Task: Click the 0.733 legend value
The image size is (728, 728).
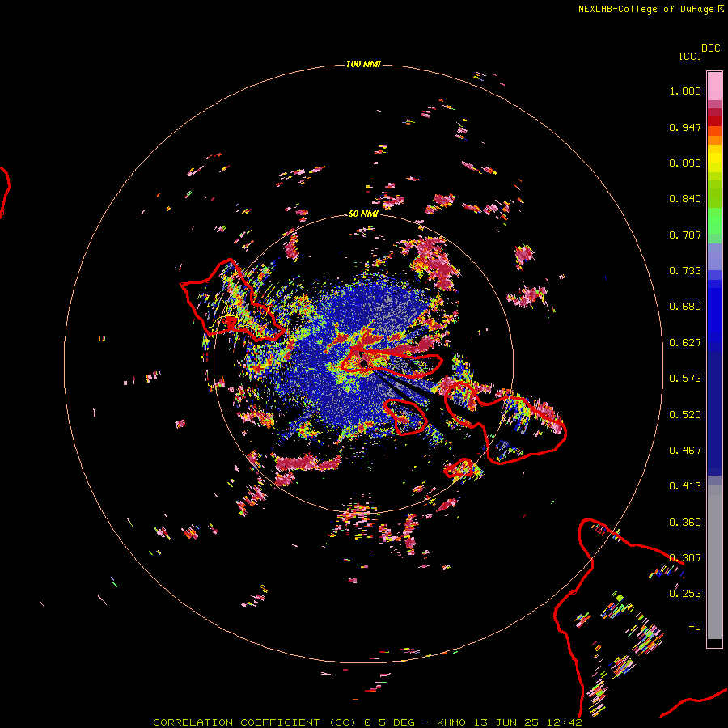Action: point(685,271)
